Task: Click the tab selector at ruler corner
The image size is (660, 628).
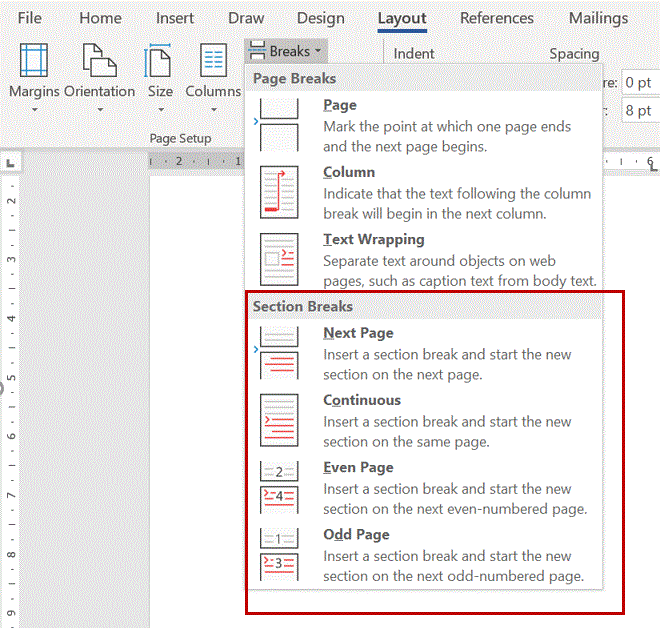Action: click(11, 162)
